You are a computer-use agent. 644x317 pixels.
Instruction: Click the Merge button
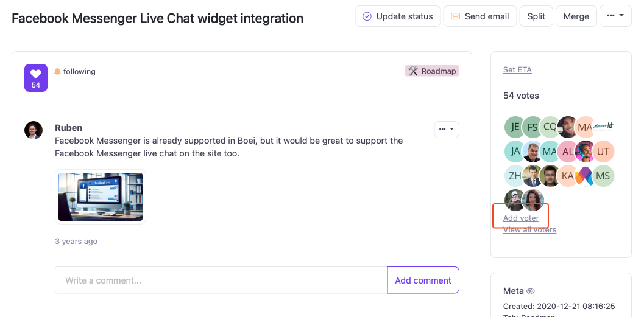click(576, 16)
